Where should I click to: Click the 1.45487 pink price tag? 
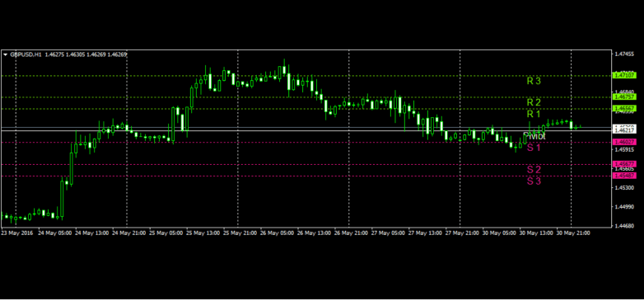(624, 176)
